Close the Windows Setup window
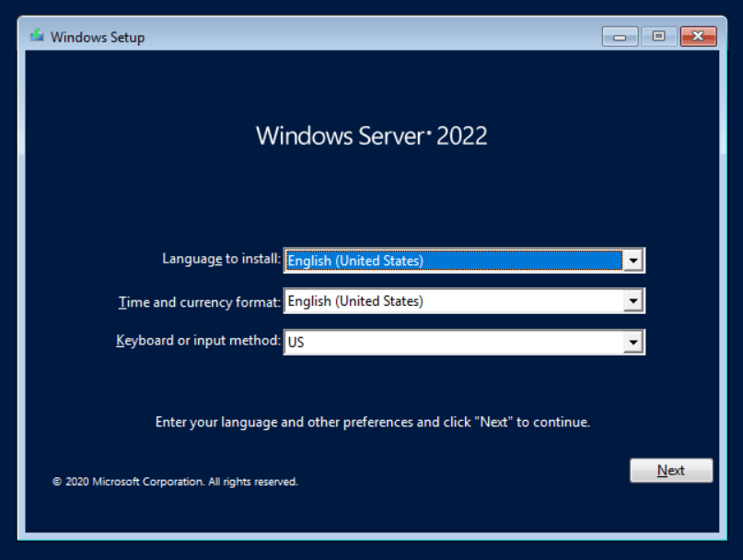 click(697, 37)
